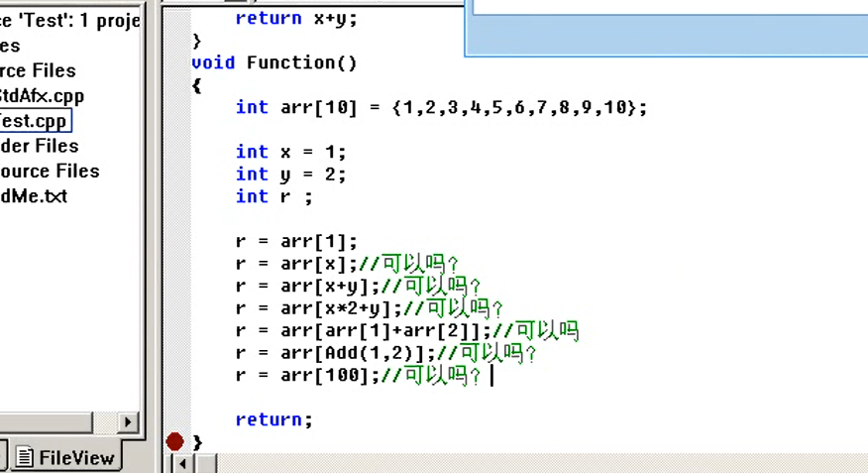
Task: Click the file tree scroll right arrow
Action: click(x=127, y=422)
